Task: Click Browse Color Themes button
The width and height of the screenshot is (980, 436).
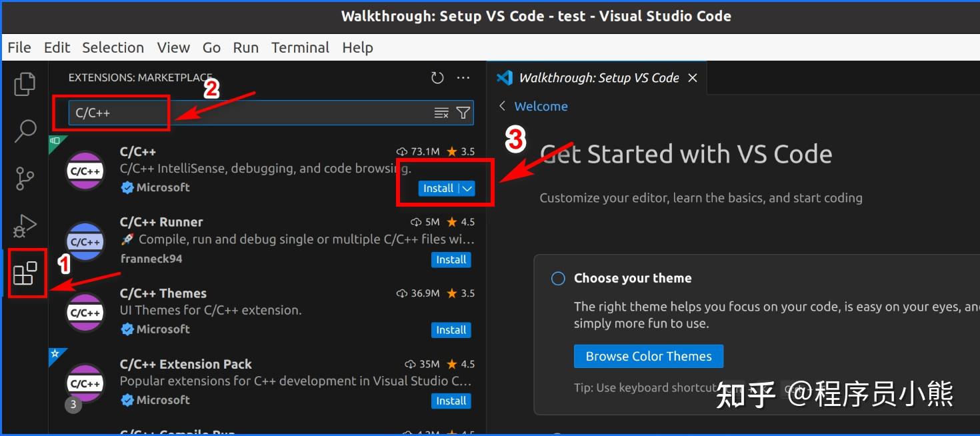Action: pyautogui.click(x=648, y=356)
